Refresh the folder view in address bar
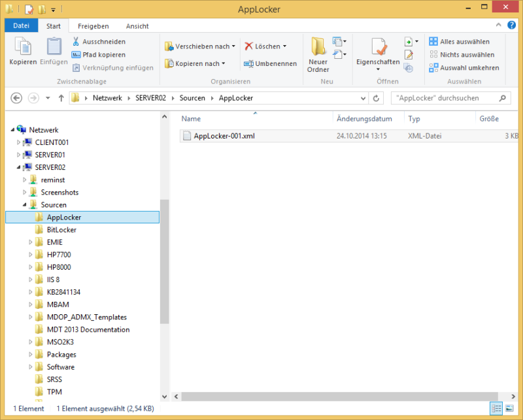Viewport: 523px width, 420px height. (x=377, y=98)
